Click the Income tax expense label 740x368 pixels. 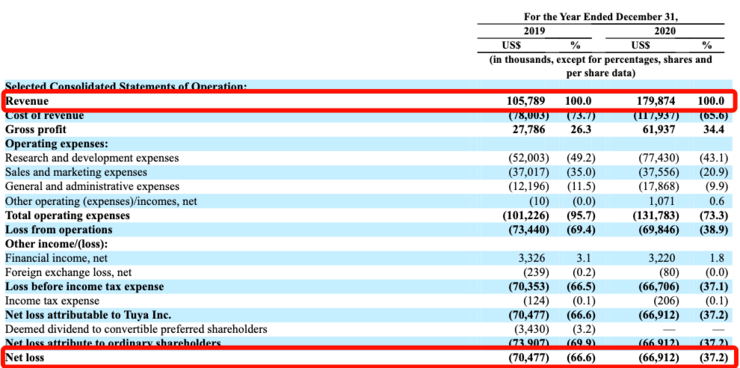[x=52, y=301]
